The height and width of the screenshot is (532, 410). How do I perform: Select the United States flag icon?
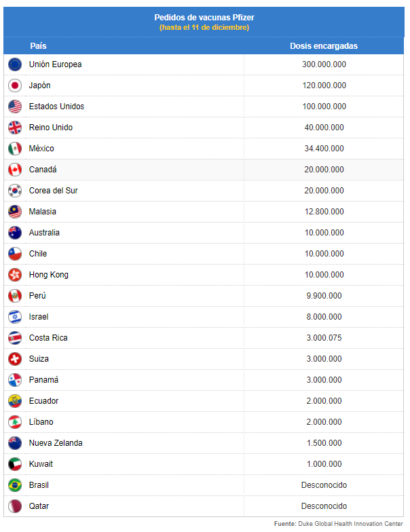pos(15,107)
